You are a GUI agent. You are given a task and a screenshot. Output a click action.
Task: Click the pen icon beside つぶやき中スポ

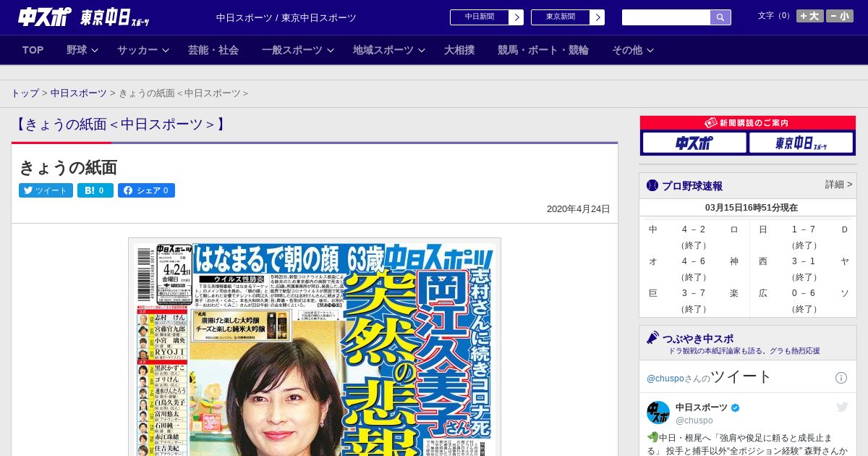[x=652, y=338]
